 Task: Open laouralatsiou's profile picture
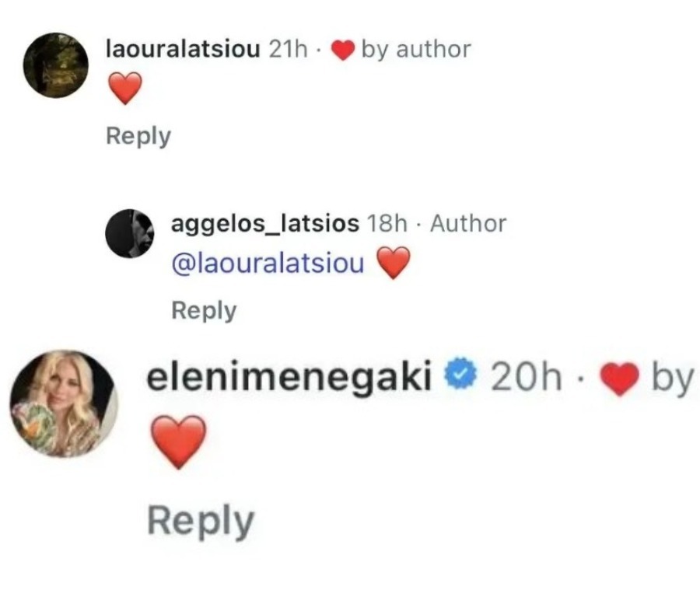coord(56,65)
